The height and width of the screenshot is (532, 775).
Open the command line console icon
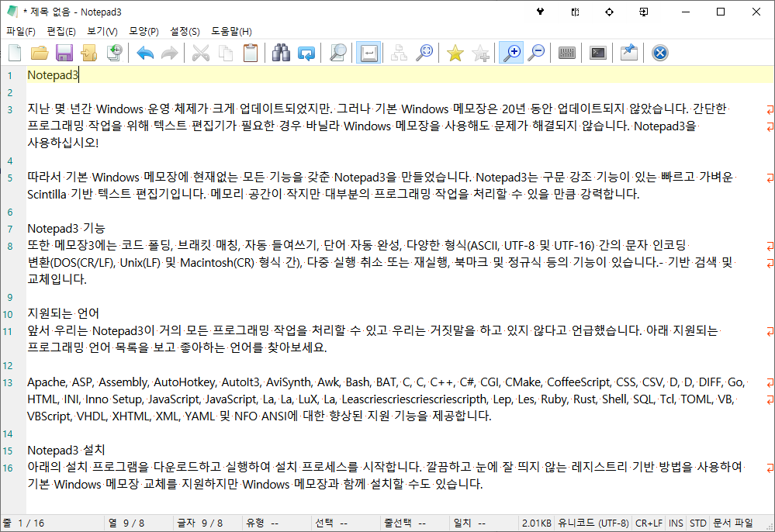597,53
